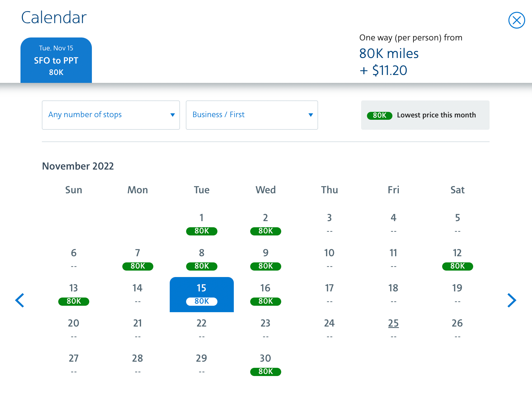Viewport: 532px width, 393px height.
Task: Pick Sunday November 13
Action: [x=74, y=294]
